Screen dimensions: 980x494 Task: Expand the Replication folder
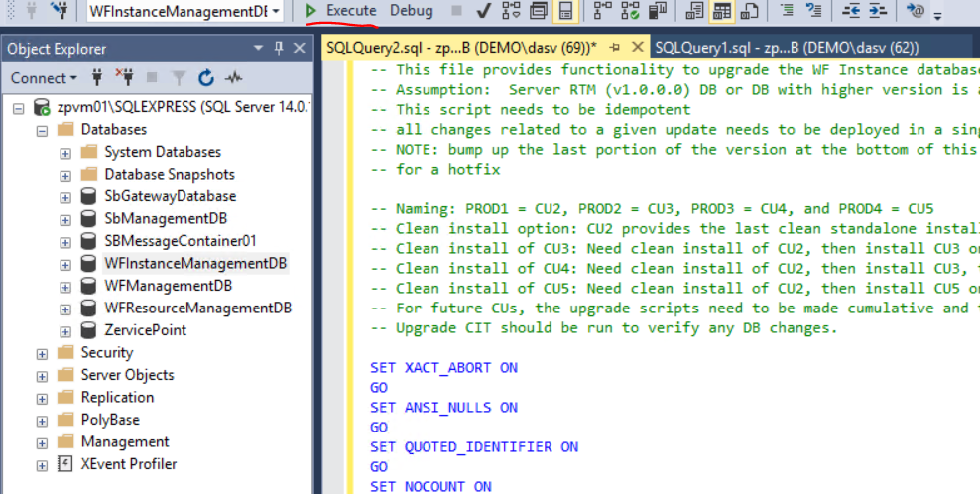(42, 399)
